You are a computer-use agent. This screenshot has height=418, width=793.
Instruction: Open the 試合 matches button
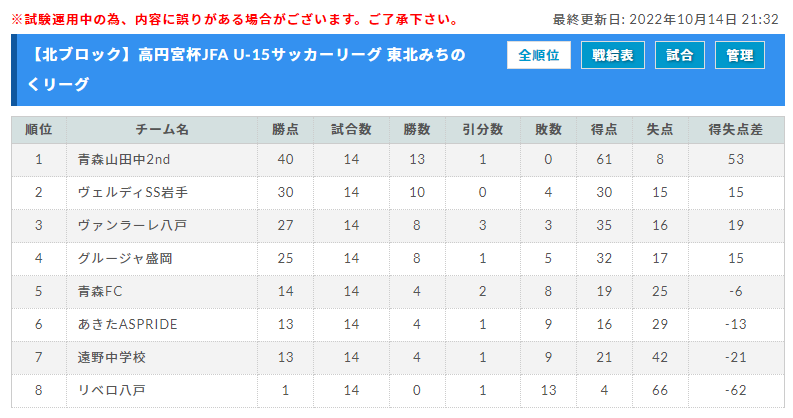coord(680,56)
